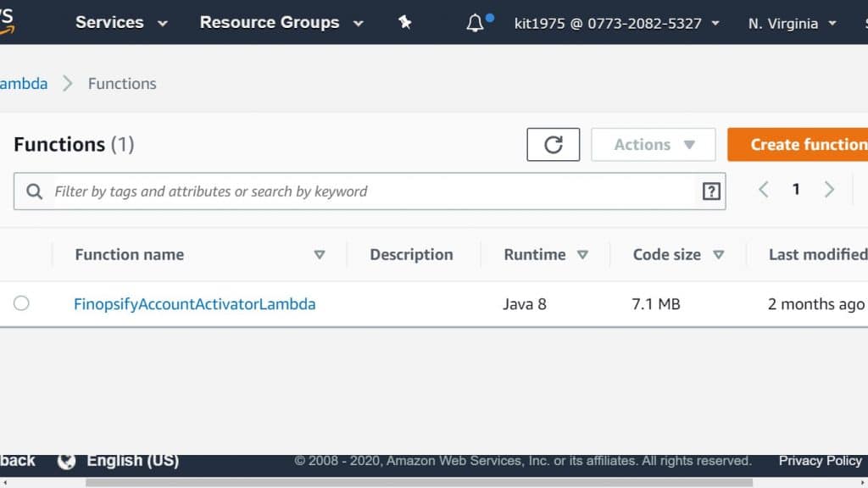Open search syntax help question mark
Viewport: 868px width, 488px height.
coord(710,191)
